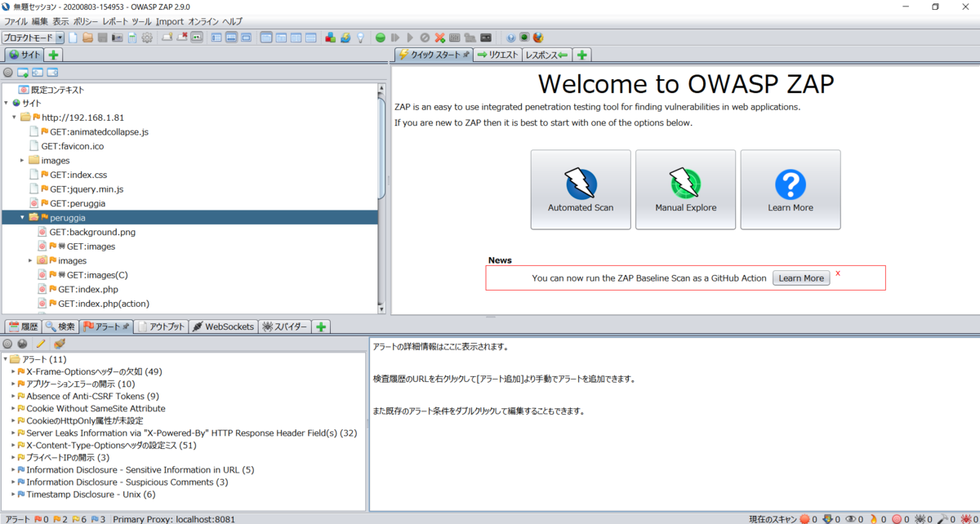
Task: Toggle the expand Sites tab layout button
Action: (216, 38)
